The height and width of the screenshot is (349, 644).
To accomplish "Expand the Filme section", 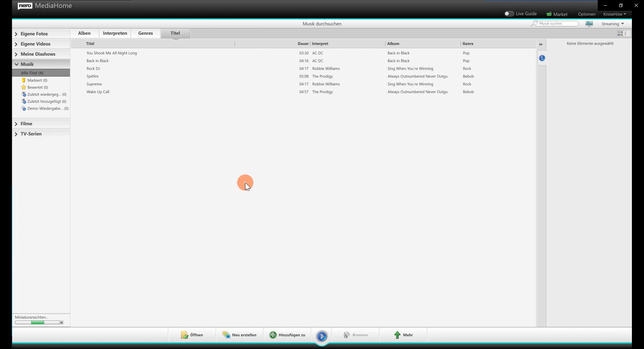I will (x=41, y=124).
